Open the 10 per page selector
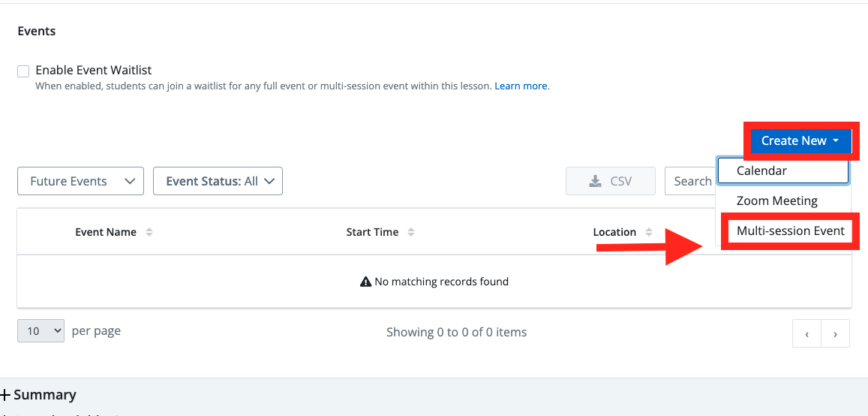868x416 pixels. pyautogui.click(x=41, y=331)
